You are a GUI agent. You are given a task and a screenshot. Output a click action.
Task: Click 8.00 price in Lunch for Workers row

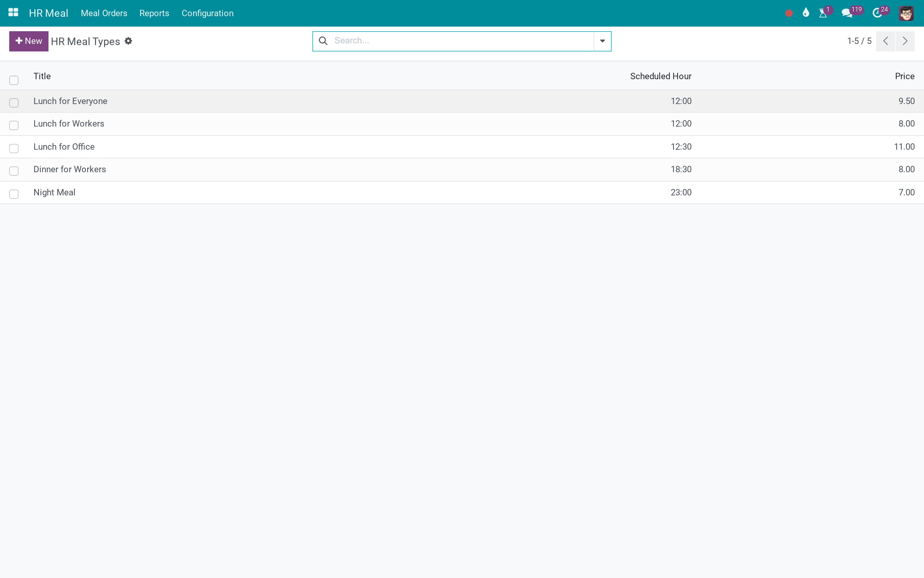(906, 123)
